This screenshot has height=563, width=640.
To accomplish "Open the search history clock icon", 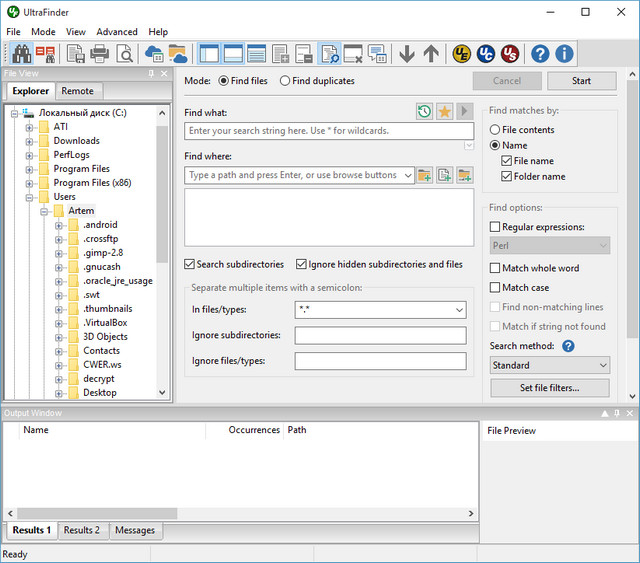I will click(424, 112).
